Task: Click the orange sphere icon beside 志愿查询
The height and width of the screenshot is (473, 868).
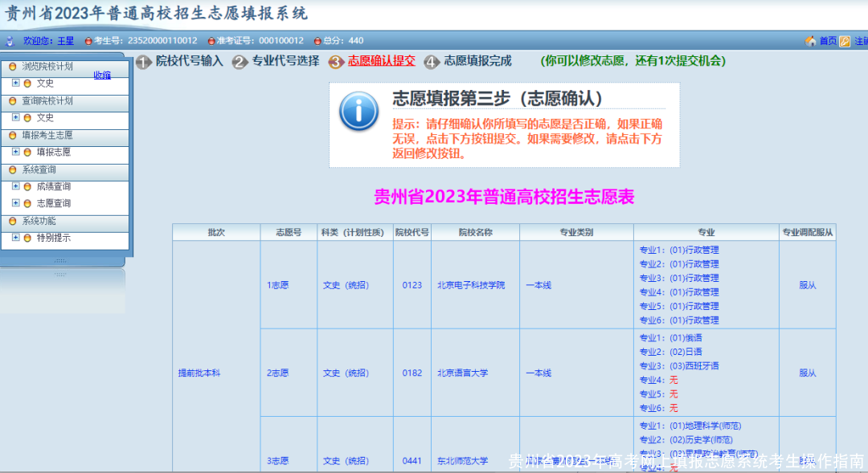Action: click(x=27, y=203)
